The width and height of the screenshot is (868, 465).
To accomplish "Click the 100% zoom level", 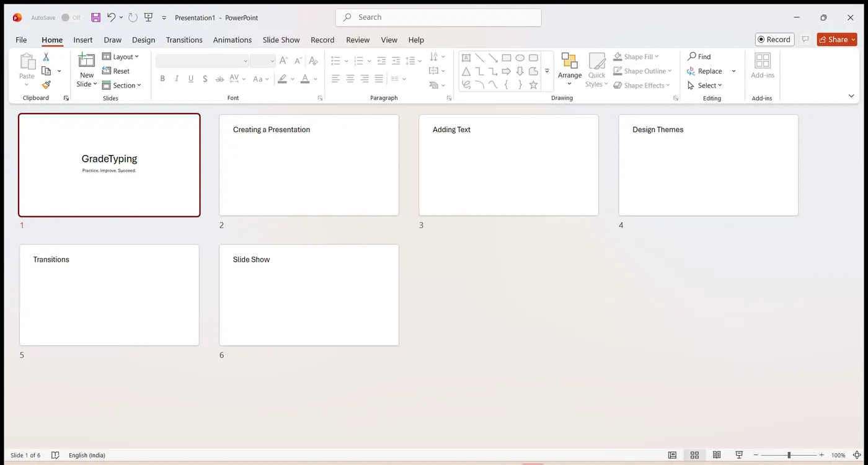I will 838,455.
